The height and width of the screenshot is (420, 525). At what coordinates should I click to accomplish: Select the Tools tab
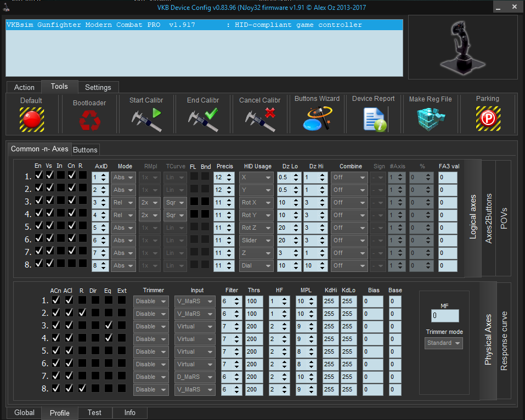(59, 86)
